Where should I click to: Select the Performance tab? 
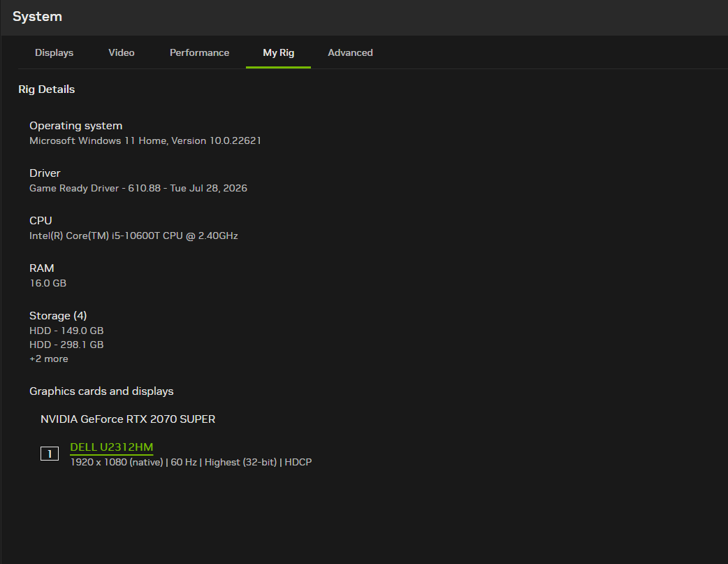[199, 53]
